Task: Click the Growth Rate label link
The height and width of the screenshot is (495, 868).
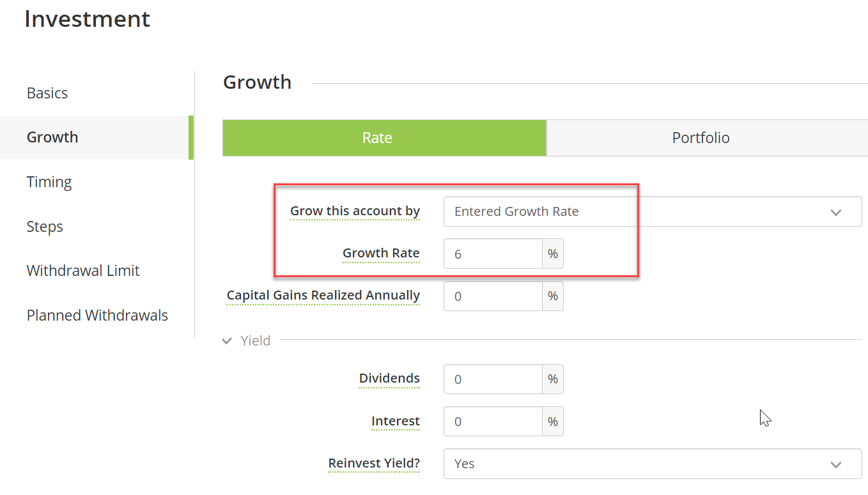Action: [381, 254]
